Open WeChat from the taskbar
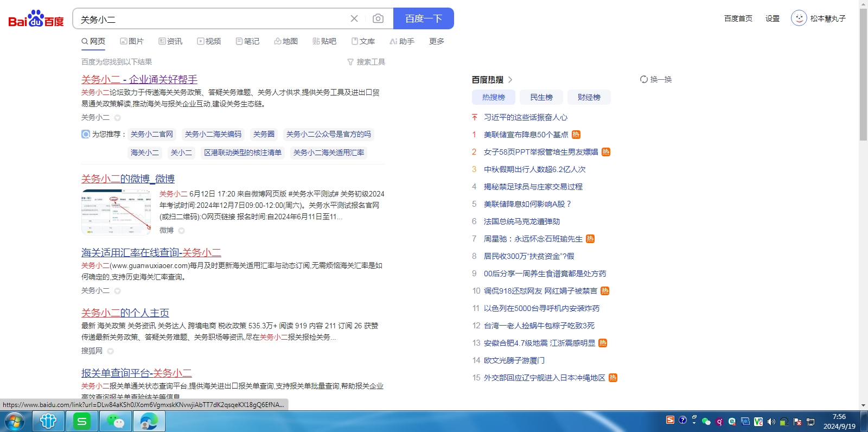 pyautogui.click(x=116, y=421)
